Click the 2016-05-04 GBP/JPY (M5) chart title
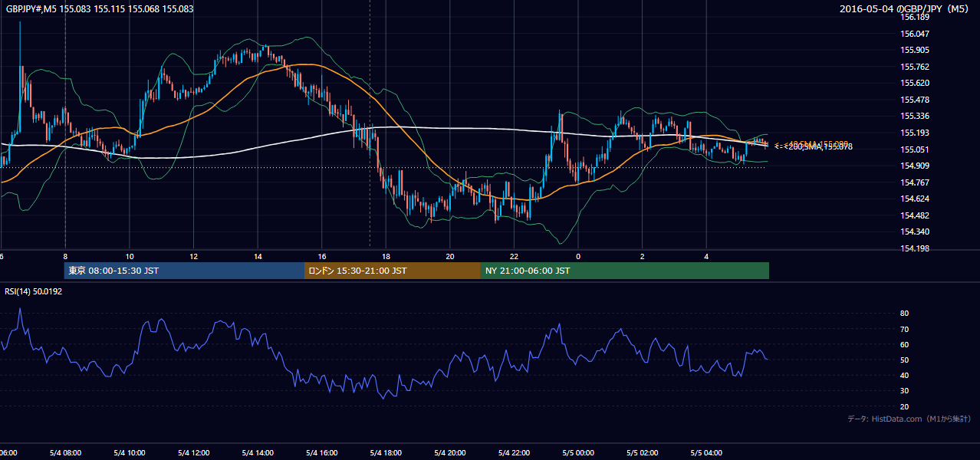The height and width of the screenshot is (460, 980). pyautogui.click(x=906, y=9)
